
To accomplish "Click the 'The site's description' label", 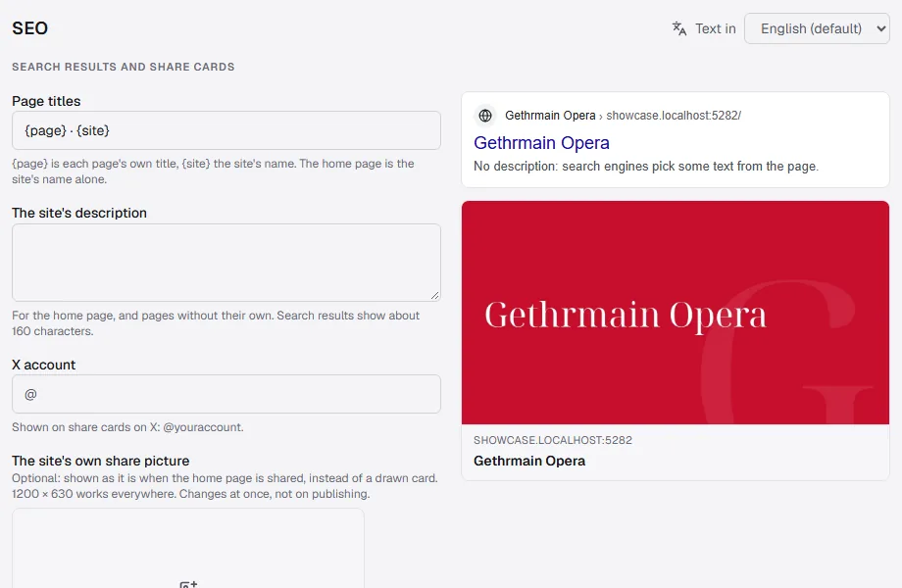I will click(79, 214).
